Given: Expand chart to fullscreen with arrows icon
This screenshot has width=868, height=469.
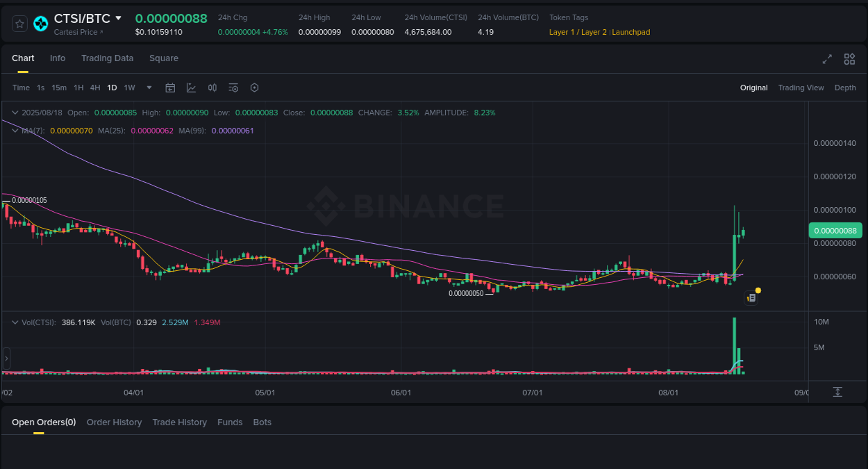Looking at the screenshot, I should tap(827, 59).
